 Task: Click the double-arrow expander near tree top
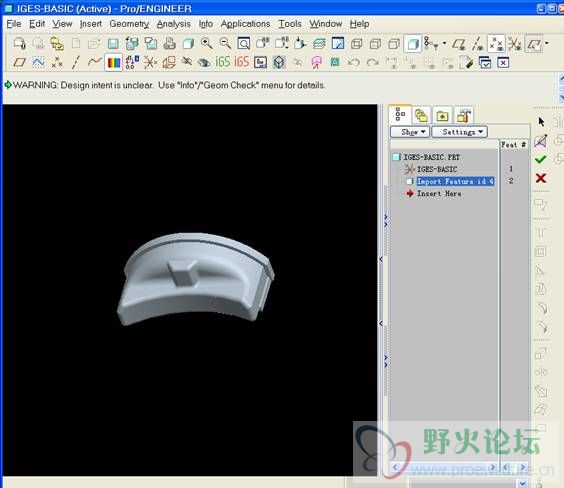[x=386, y=220]
